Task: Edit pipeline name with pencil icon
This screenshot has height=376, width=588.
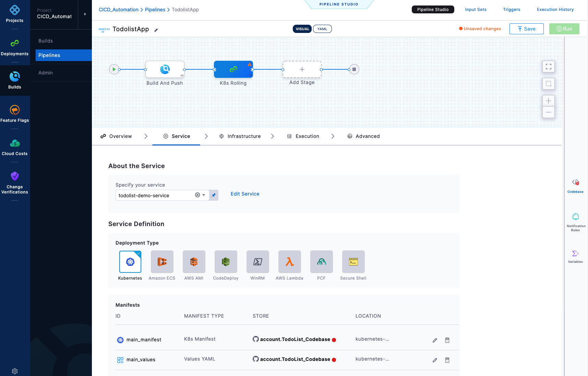Action: (x=156, y=30)
